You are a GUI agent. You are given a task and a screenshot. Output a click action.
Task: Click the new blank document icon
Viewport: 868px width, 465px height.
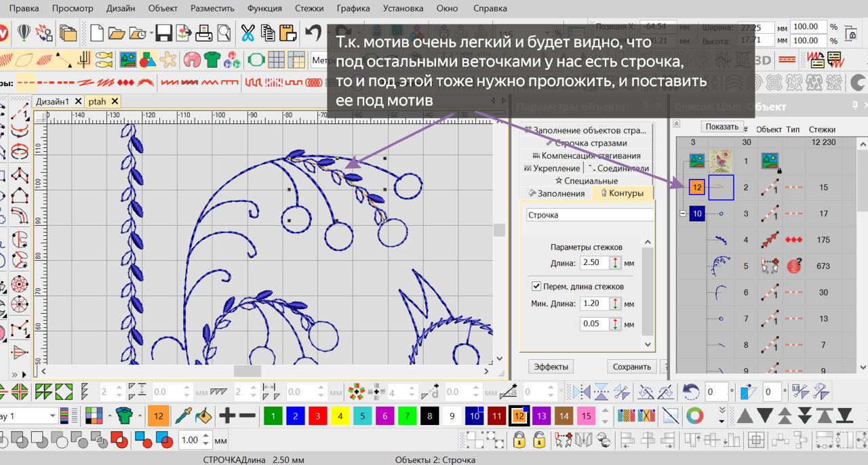click(97, 33)
